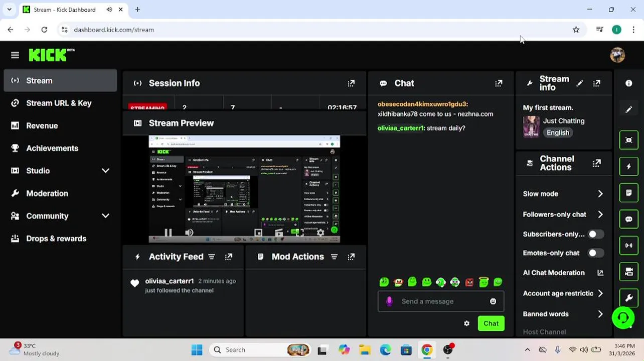Expand Slow mode options

(x=600, y=194)
